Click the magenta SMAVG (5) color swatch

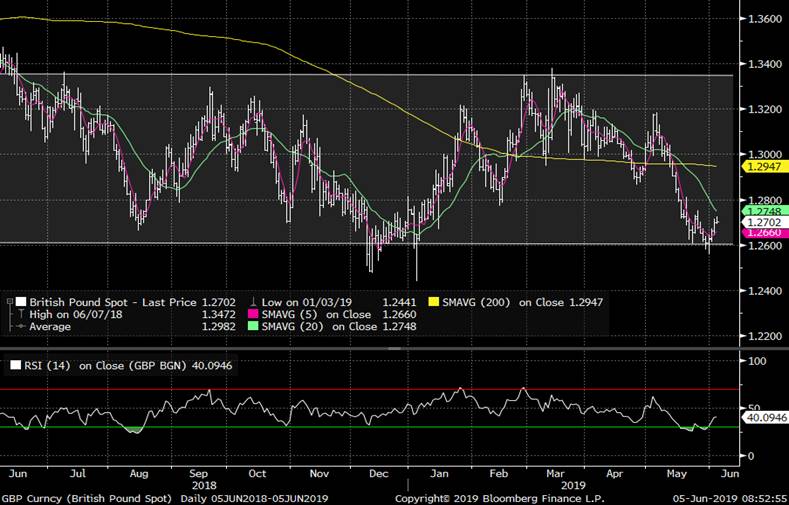coord(253,314)
